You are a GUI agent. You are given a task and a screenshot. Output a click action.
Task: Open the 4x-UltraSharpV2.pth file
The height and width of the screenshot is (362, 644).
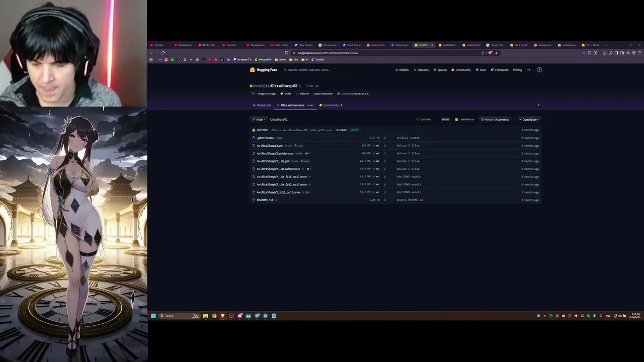tap(270, 146)
